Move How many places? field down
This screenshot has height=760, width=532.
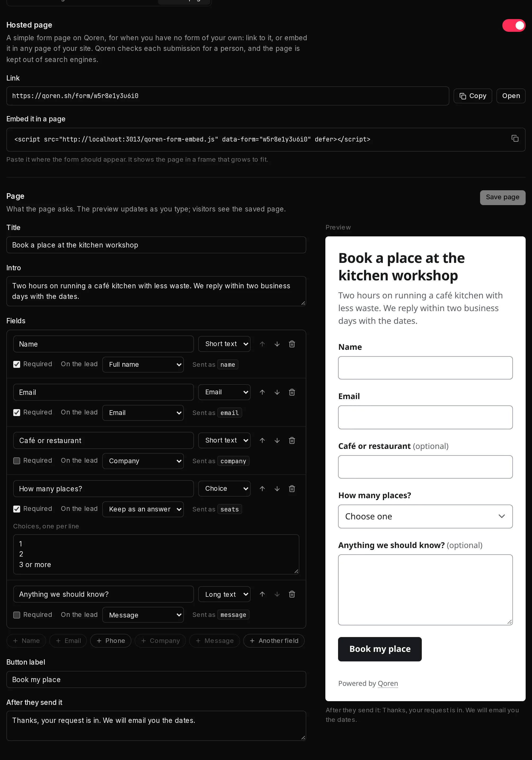[277, 489]
